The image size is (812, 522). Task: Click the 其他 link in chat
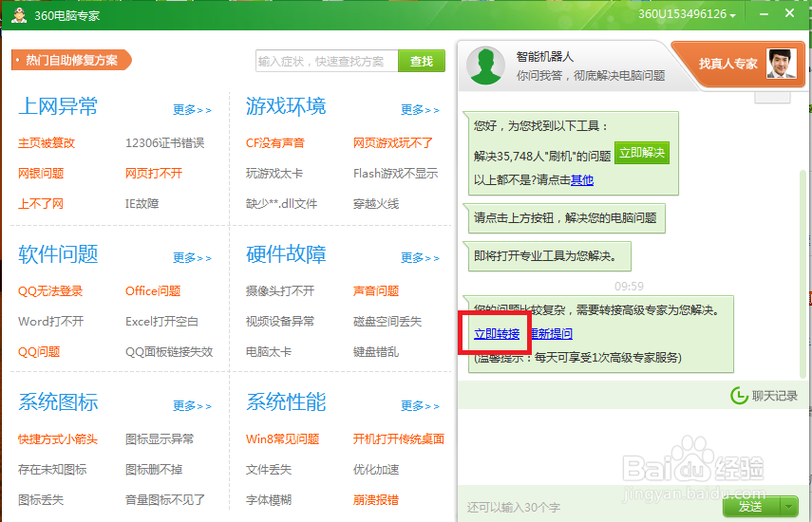[582, 180]
